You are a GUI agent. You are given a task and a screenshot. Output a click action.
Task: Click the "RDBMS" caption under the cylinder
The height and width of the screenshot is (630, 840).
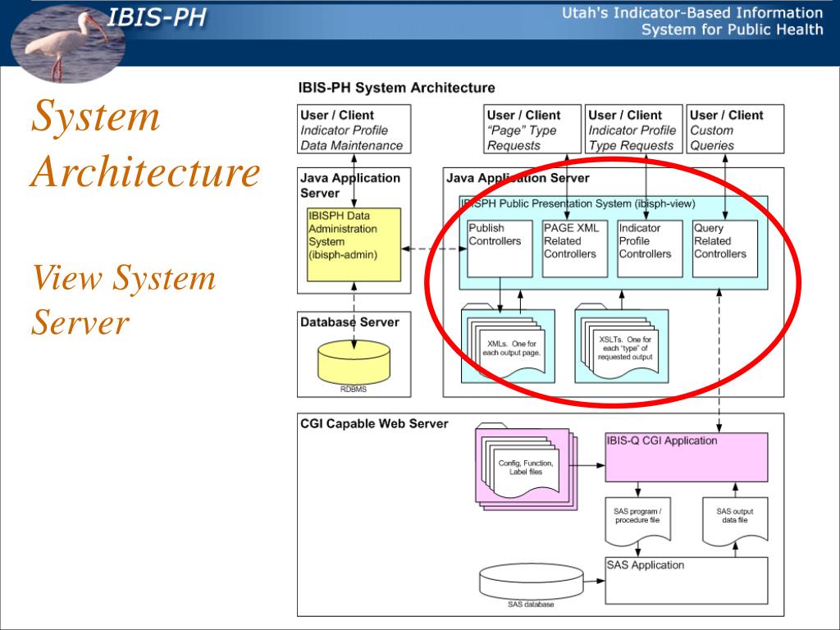(354, 390)
